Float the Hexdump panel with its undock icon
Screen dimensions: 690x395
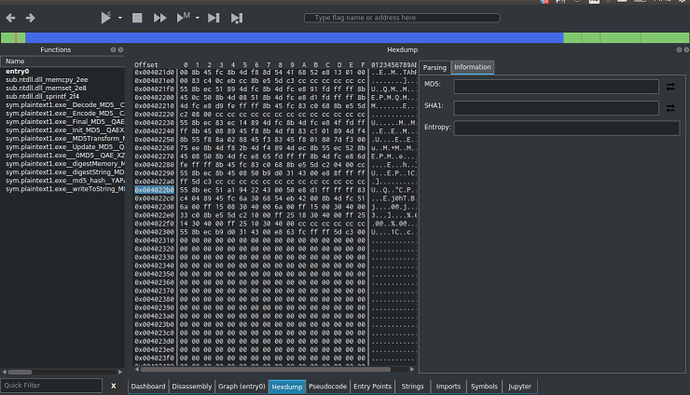click(x=679, y=50)
